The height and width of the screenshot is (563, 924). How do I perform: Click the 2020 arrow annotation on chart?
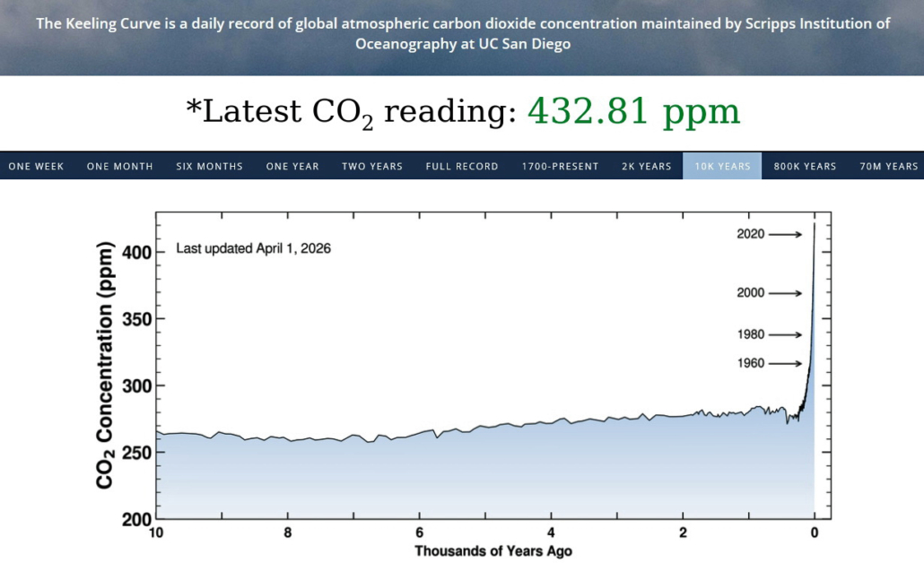tap(769, 235)
